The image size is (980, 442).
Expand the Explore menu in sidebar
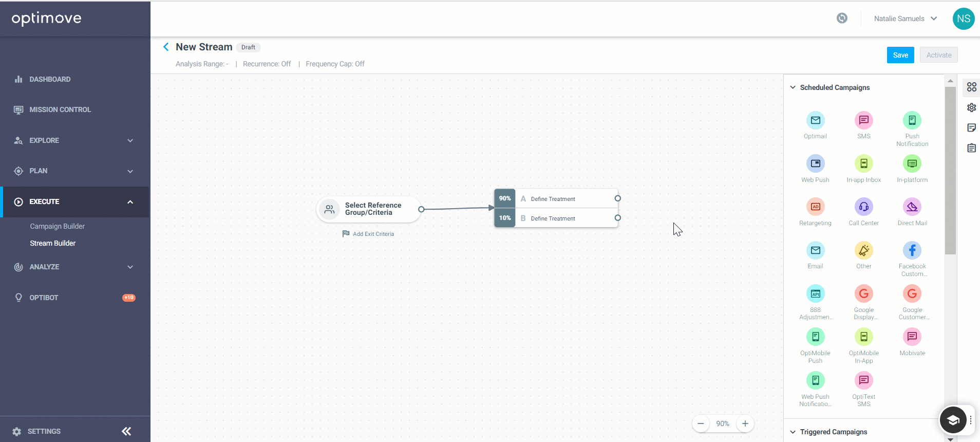tap(74, 140)
